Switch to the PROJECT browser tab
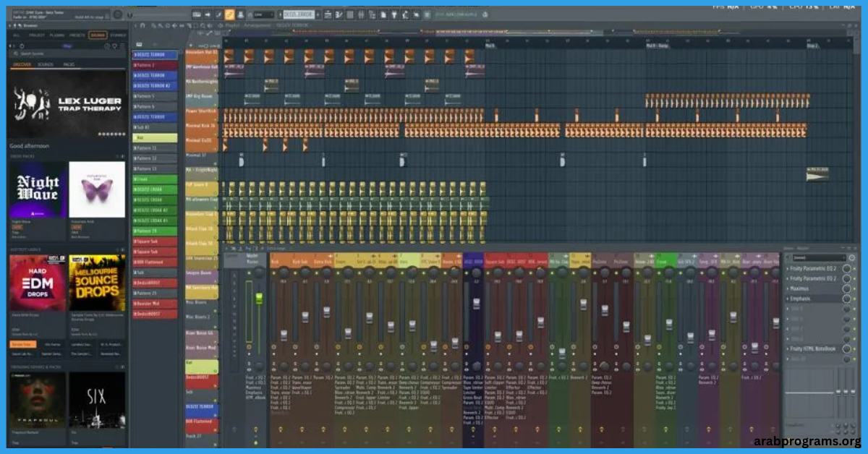868x454 pixels. click(37, 35)
